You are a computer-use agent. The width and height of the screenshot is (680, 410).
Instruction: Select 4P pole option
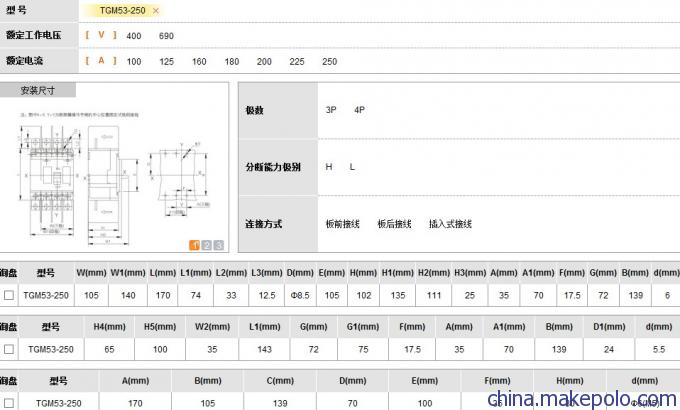[x=360, y=110]
